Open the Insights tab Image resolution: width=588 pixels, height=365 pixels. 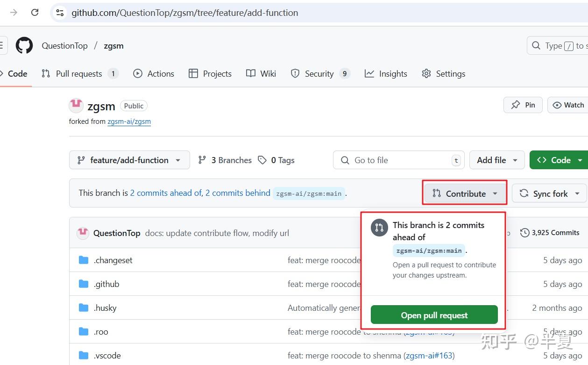pos(386,73)
